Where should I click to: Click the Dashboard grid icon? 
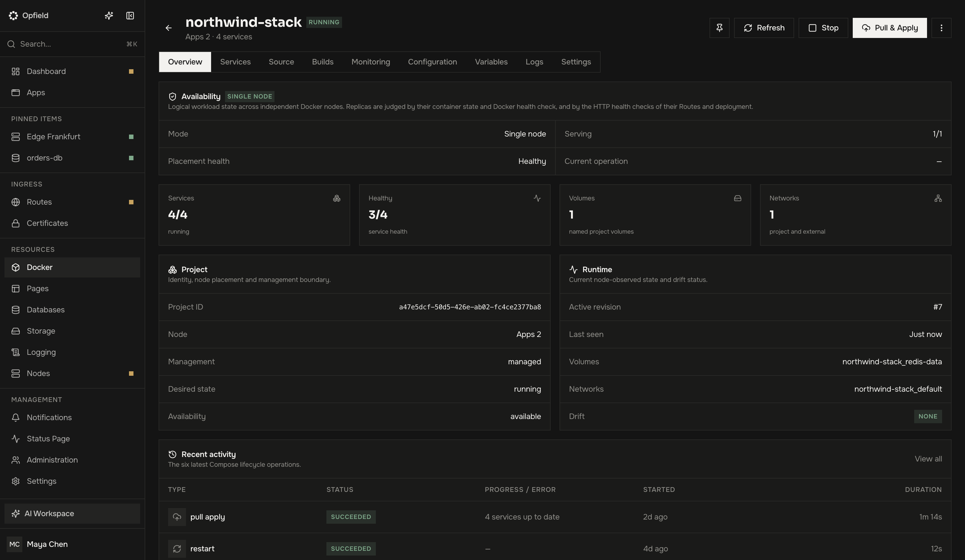16,71
